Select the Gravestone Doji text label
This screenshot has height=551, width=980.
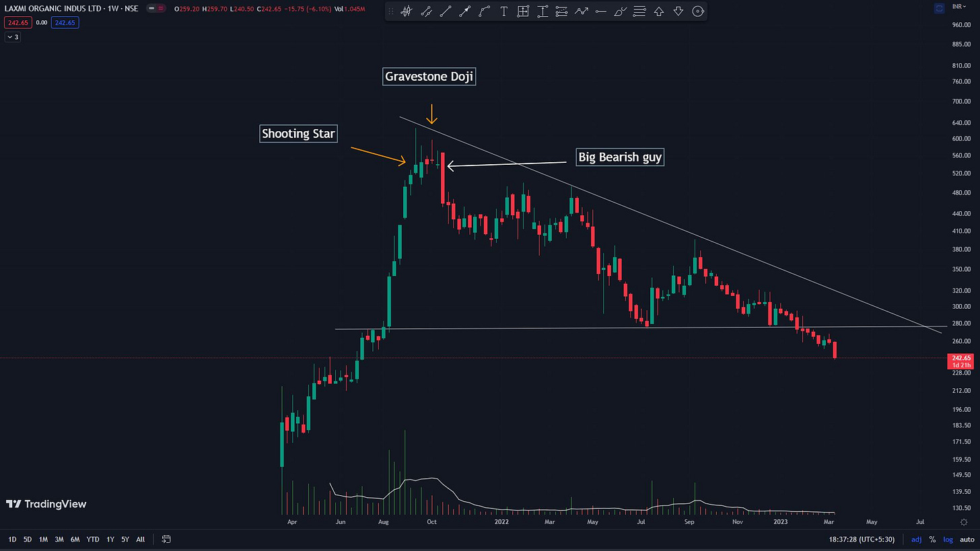pyautogui.click(x=429, y=77)
